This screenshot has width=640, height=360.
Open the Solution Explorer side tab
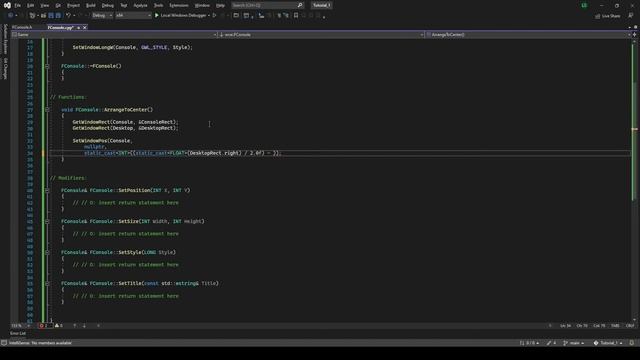[5, 39]
